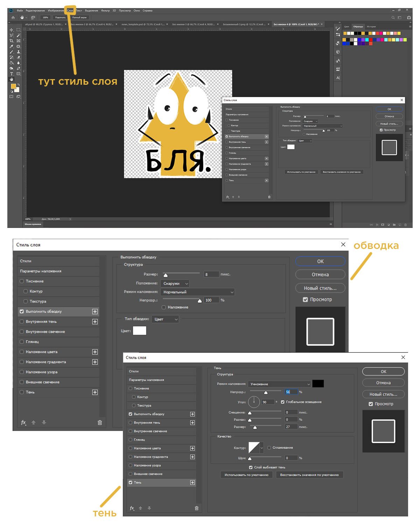This screenshot has width=420, height=529.
Task: Click the fx icon in large stroke dialog
Action: tap(23, 423)
